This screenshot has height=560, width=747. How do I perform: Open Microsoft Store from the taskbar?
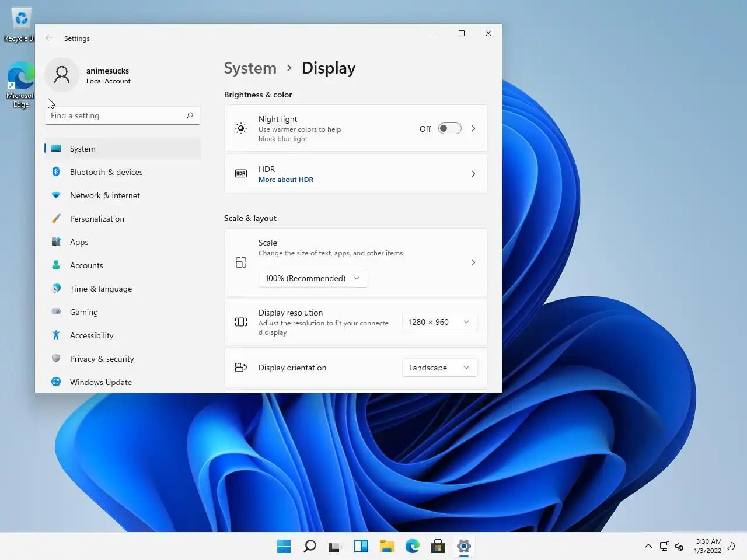coord(438,546)
